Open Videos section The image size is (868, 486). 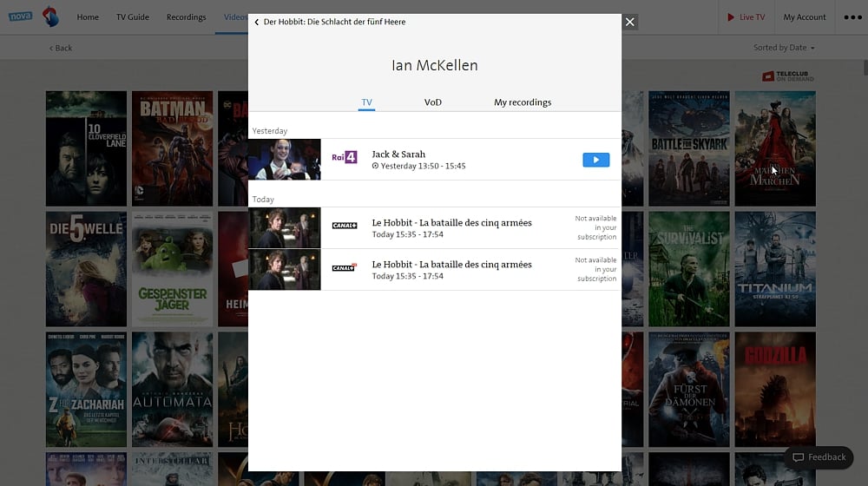pyautogui.click(x=235, y=17)
